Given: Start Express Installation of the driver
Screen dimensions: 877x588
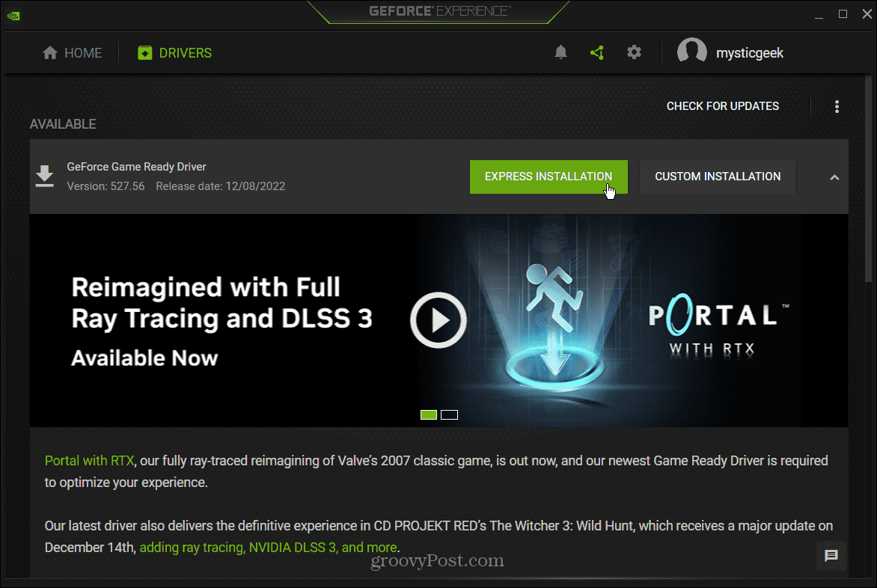Looking at the screenshot, I should 548,177.
